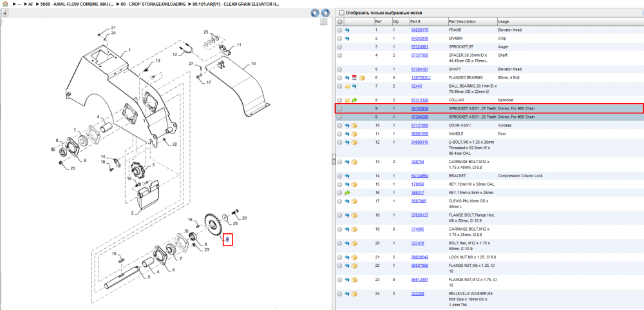Click blue replacement arrow on FRAME row
This screenshot has width=644, height=310.
pos(347,30)
